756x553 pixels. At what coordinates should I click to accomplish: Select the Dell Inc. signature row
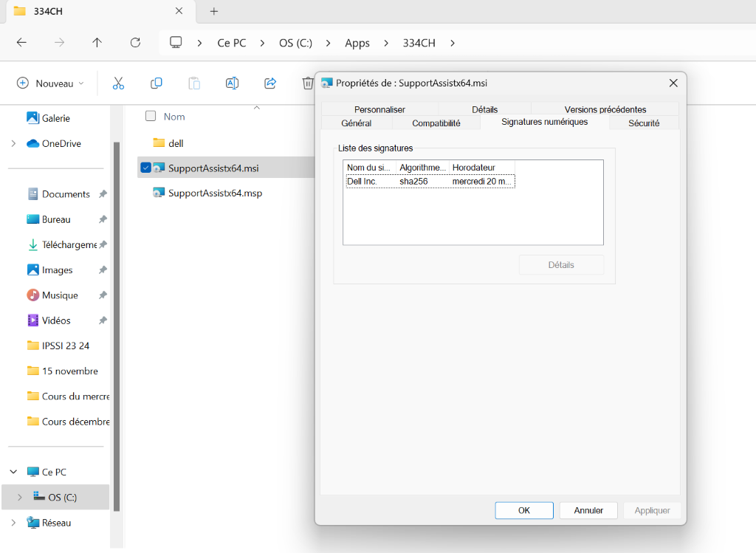pos(430,182)
